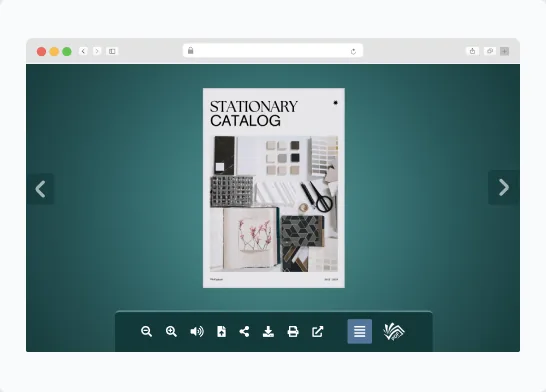Print the catalog

pos(293,331)
